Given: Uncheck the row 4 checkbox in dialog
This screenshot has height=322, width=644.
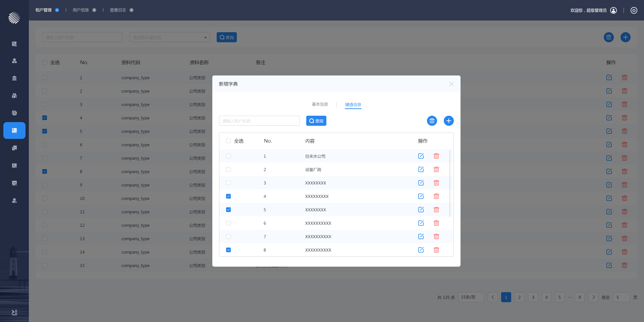Looking at the screenshot, I should click(x=228, y=196).
